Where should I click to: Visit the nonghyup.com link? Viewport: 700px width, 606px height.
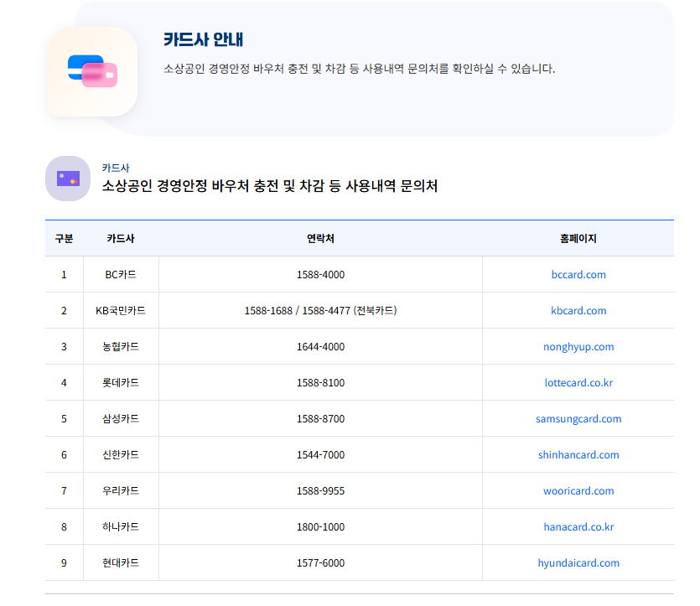pyautogui.click(x=578, y=347)
